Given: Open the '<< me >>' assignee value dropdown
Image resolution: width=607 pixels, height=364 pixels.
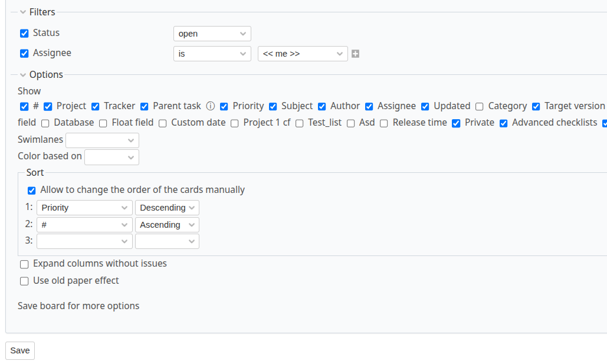Looking at the screenshot, I should [303, 53].
